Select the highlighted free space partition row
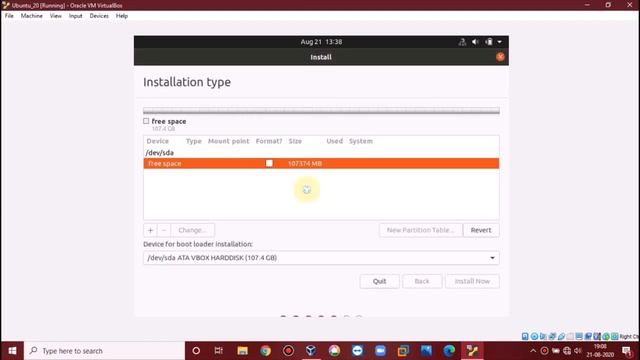Viewport: 640px width, 360px height. pos(321,163)
